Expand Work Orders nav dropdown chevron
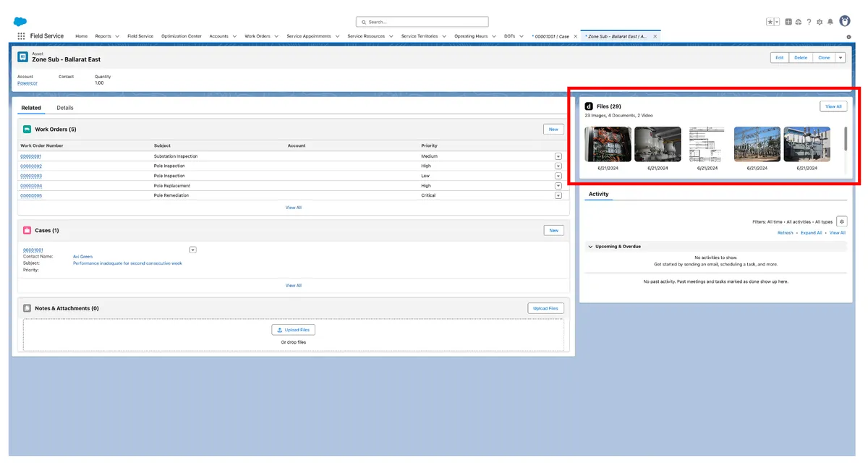Image resolution: width=868 pixels, height=463 pixels. pos(276,36)
